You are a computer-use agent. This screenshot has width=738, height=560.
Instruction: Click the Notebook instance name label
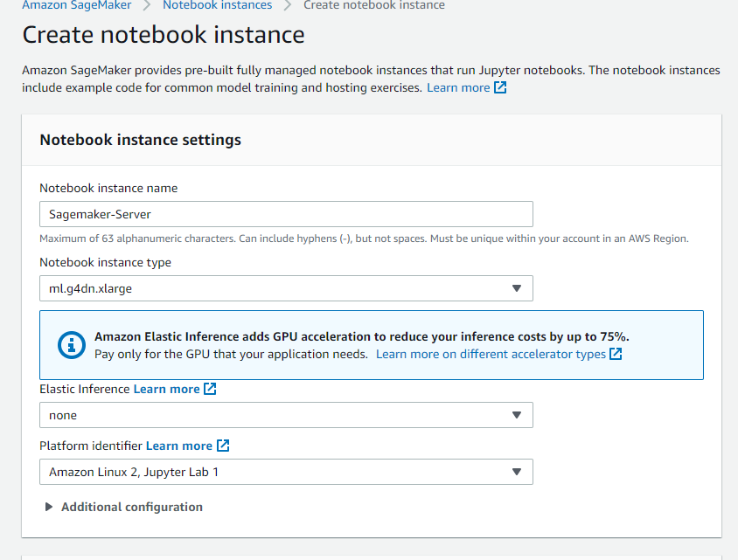pos(108,188)
